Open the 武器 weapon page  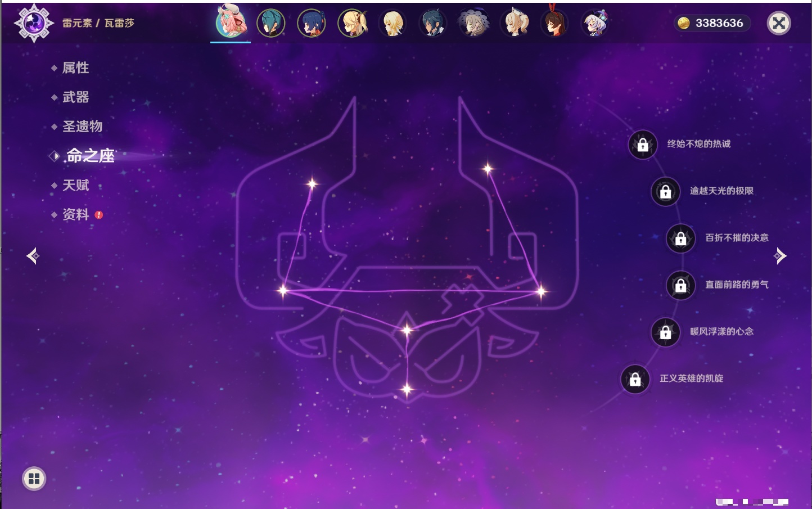[75, 97]
